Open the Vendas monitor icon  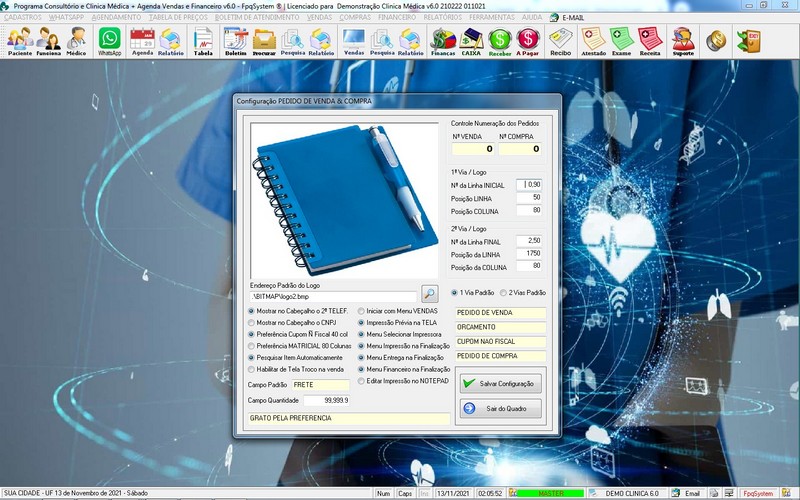coord(354,41)
